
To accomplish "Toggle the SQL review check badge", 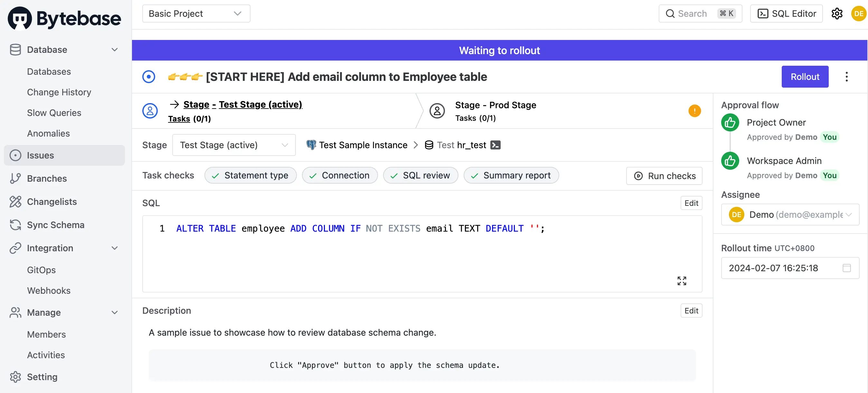I will click(x=420, y=176).
